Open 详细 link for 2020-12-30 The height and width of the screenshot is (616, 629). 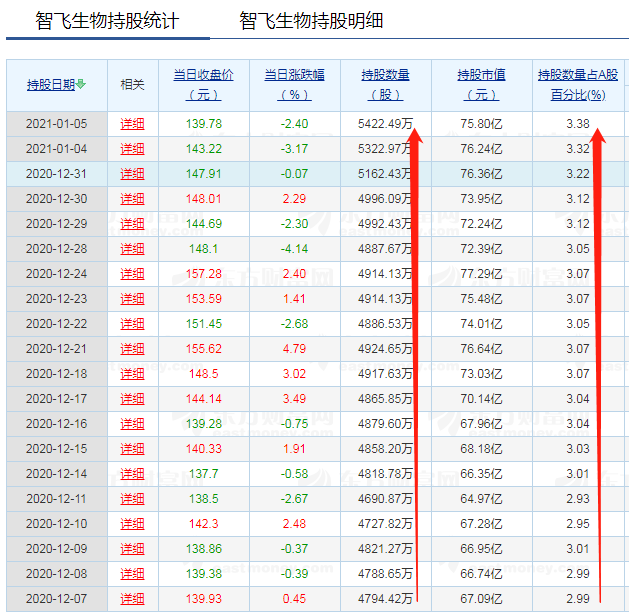pos(132,199)
